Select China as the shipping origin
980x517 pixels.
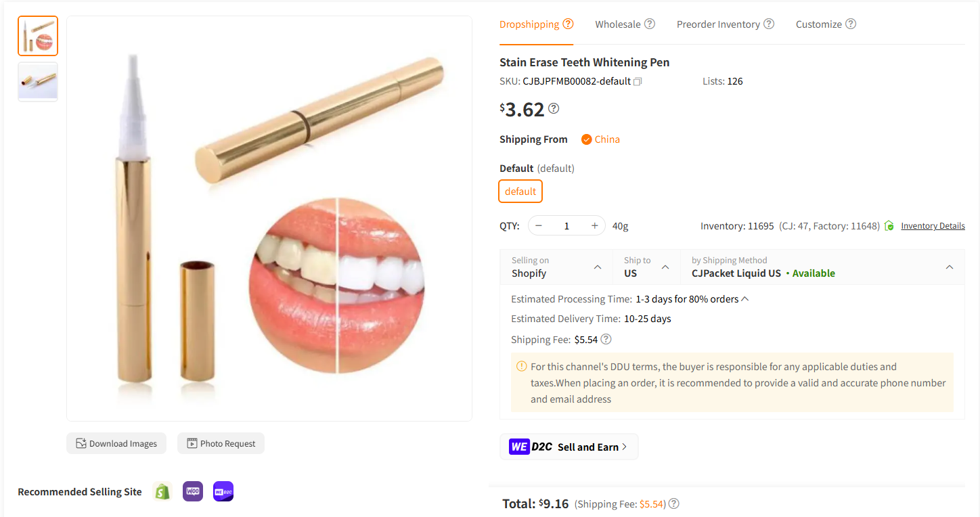pyautogui.click(x=600, y=139)
